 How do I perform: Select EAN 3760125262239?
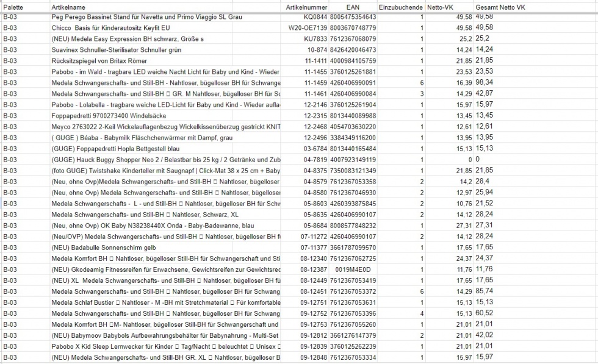(353, 347)
